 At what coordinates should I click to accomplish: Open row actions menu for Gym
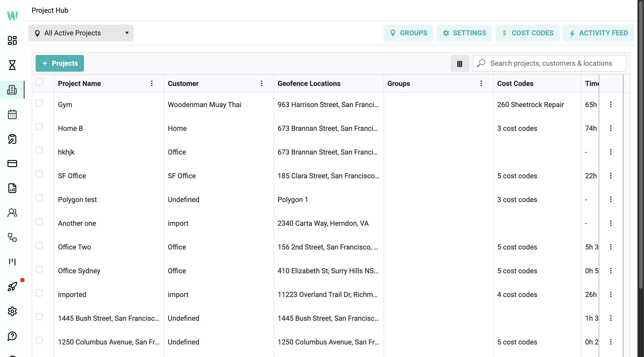click(x=611, y=105)
